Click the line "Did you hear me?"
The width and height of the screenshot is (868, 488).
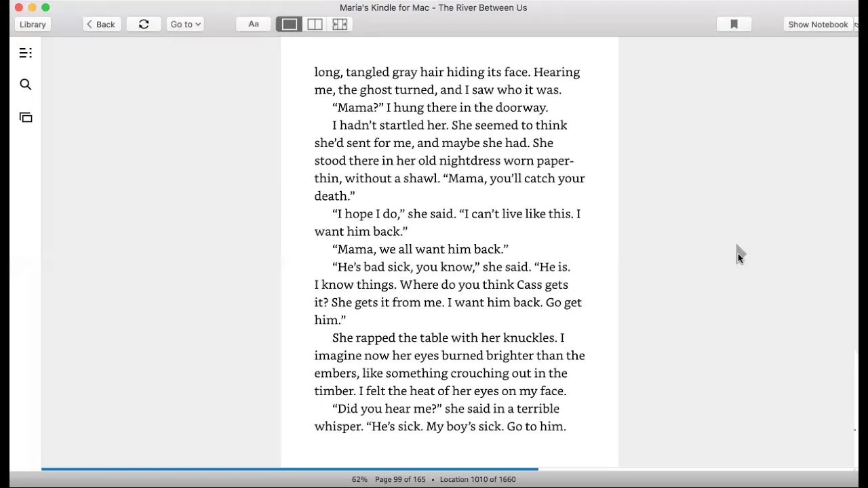pos(446,408)
